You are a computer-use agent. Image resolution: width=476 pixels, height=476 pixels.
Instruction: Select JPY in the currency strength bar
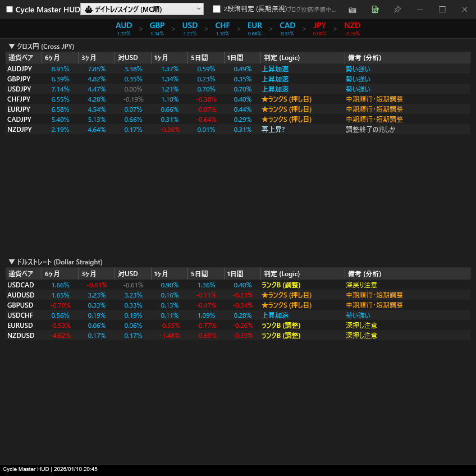(x=319, y=26)
